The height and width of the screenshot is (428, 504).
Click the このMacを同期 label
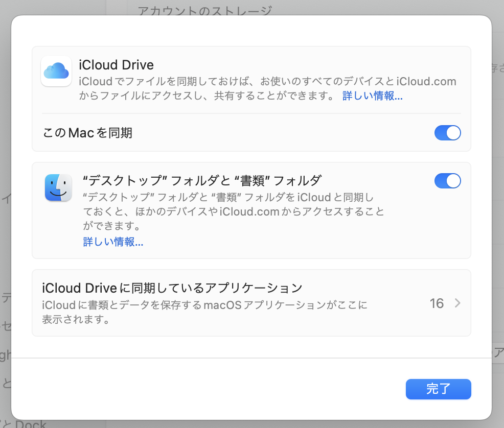(88, 133)
